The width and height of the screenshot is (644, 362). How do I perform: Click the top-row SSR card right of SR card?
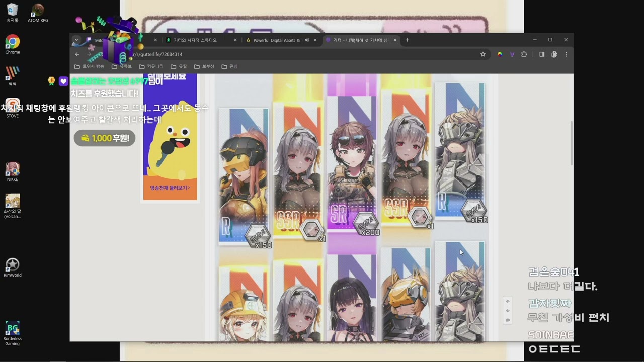click(406, 157)
